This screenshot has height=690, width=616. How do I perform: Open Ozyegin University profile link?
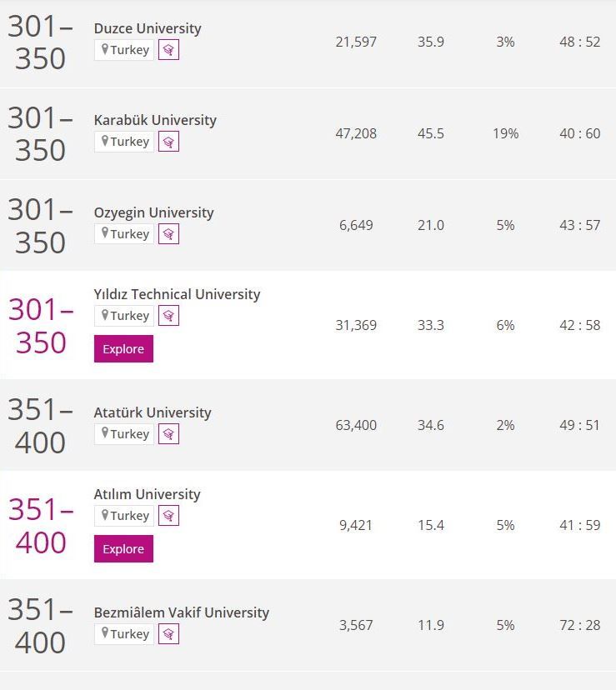[x=153, y=212]
